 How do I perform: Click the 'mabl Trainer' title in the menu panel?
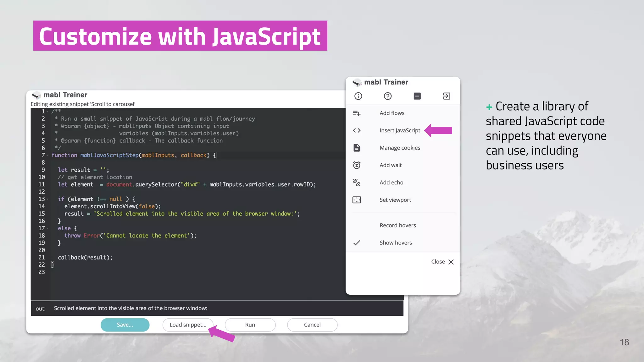point(386,82)
